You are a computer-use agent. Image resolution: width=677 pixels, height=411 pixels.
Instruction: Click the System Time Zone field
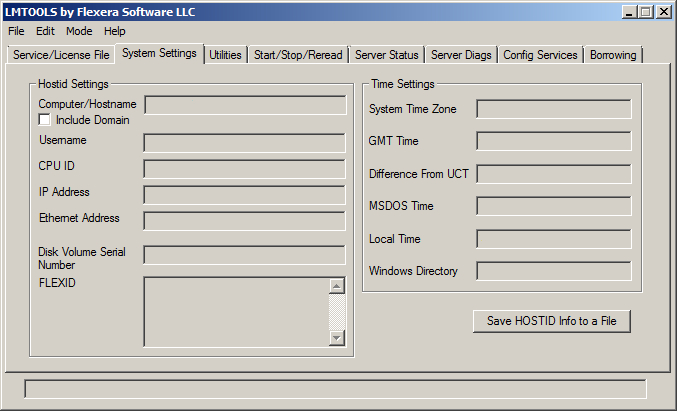tap(554, 109)
